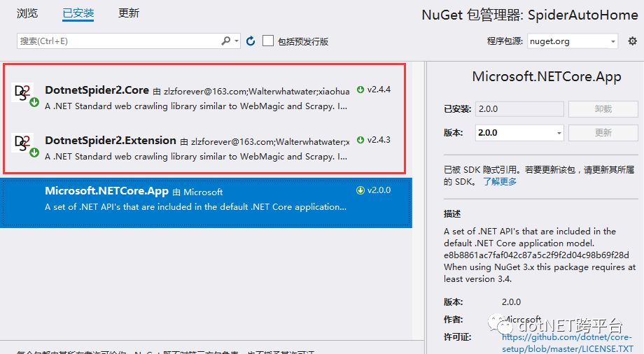Select the DotnetSpider2.Extension package title
Image resolution: width=644 pixels, height=354 pixels.
[111, 141]
